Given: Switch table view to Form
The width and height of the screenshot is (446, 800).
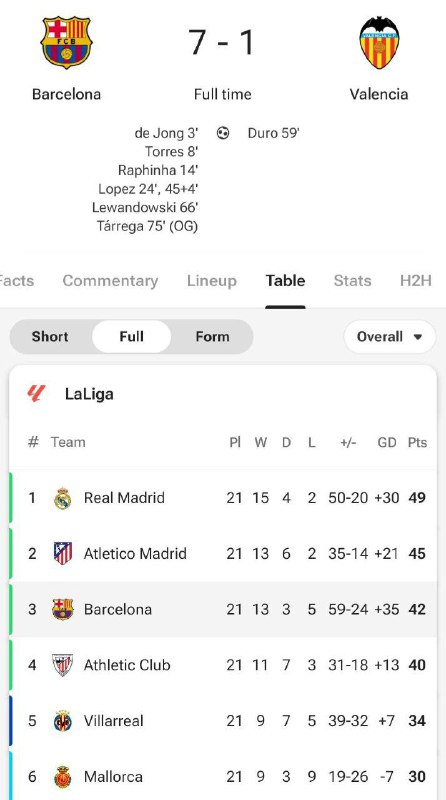Looking at the screenshot, I should coord(212,337).
